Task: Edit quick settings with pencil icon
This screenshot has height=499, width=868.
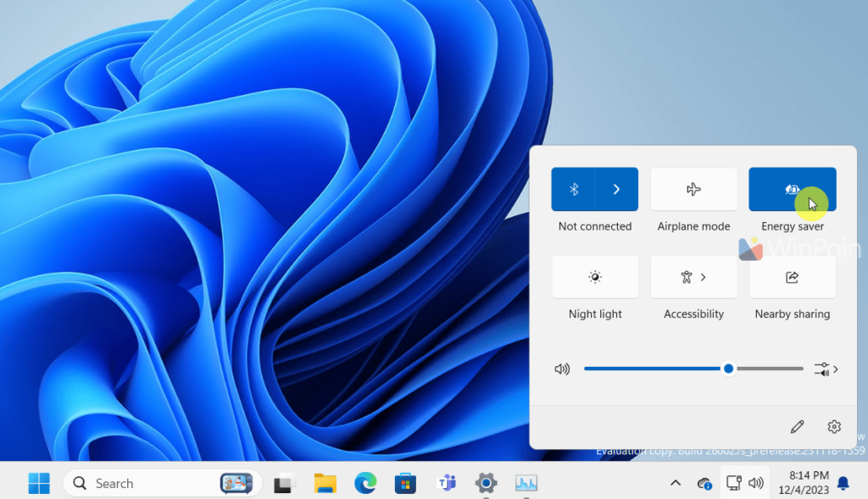Action: point(797,426)
